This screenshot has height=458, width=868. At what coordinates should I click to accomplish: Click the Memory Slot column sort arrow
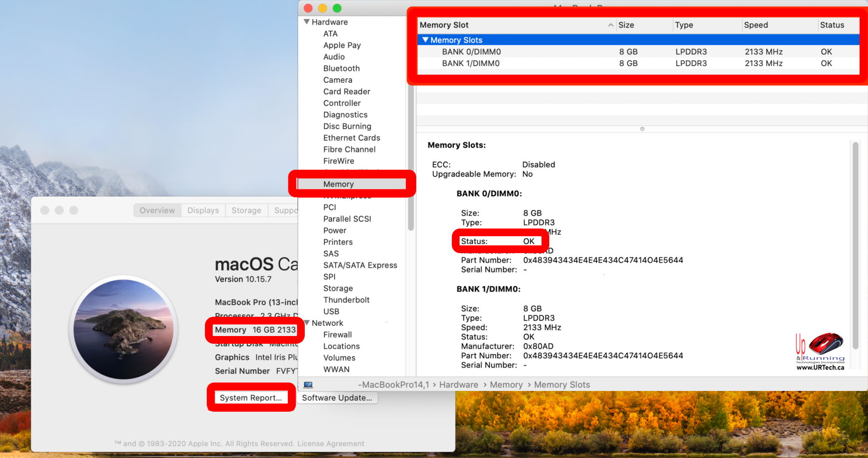[x=610, y=25]
